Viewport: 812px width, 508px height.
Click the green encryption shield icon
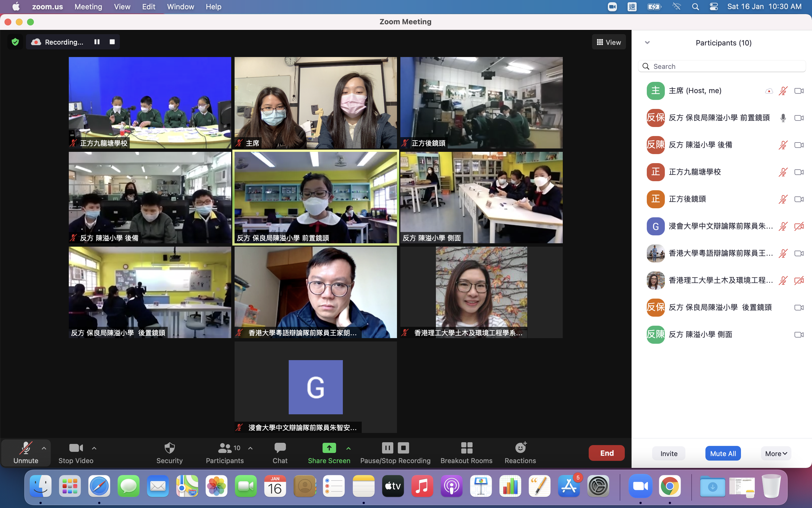pos(15,42)
